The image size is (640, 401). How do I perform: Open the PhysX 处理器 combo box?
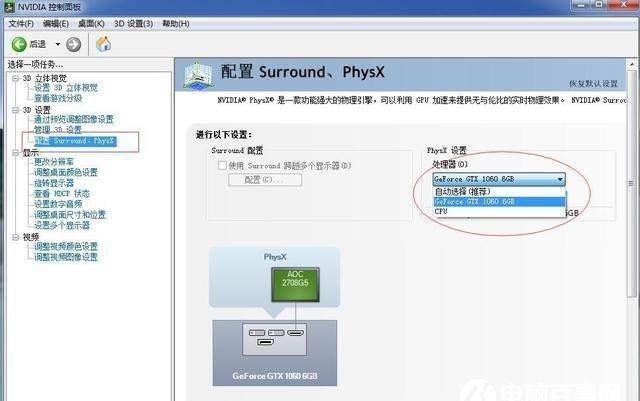pyautogui.click(x=499, y=179)
